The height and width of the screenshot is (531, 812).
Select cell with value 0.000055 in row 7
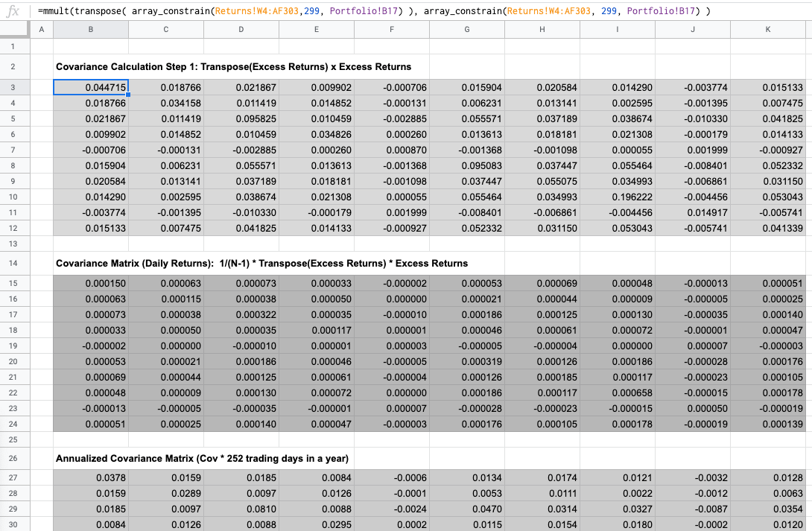point(618,150)
